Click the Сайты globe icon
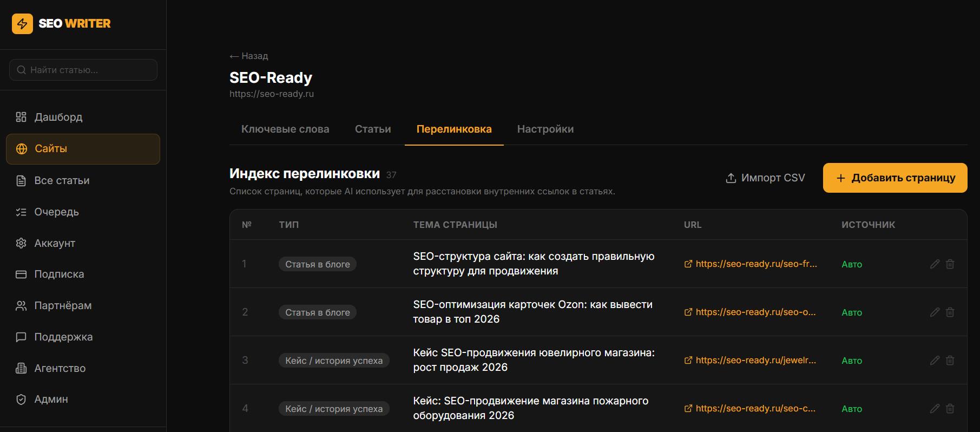 click(x=22, y=149)
